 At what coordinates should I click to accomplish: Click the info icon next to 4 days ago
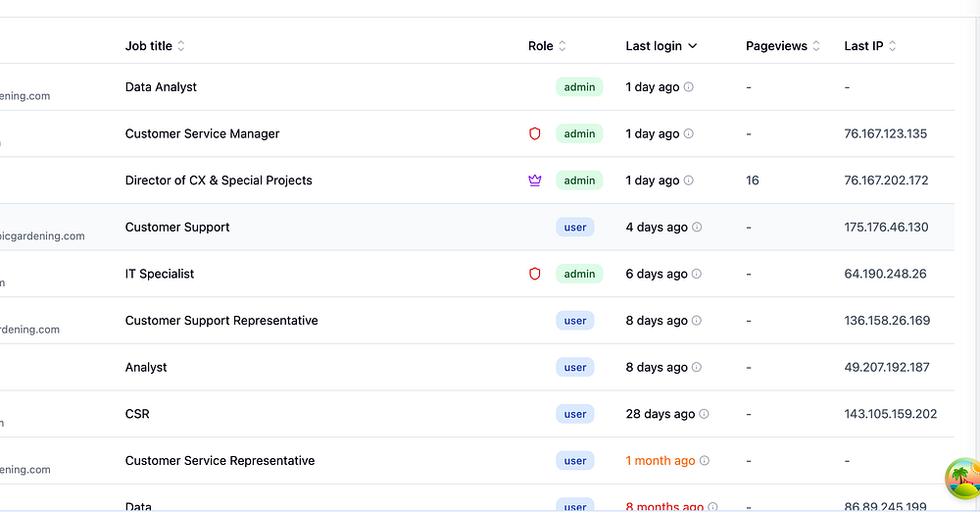[697, 228]
